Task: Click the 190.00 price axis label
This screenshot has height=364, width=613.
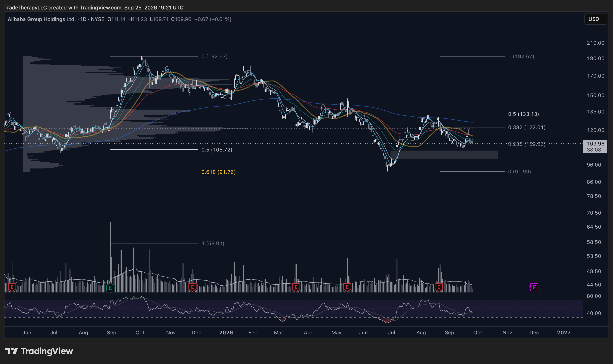Action: [596, 58]
